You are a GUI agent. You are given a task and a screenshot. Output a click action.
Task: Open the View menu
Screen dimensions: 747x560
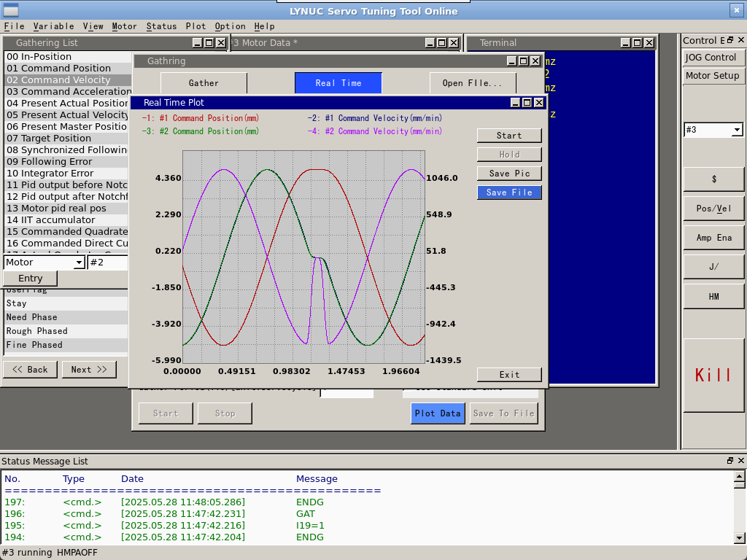(x=93, y=26)
